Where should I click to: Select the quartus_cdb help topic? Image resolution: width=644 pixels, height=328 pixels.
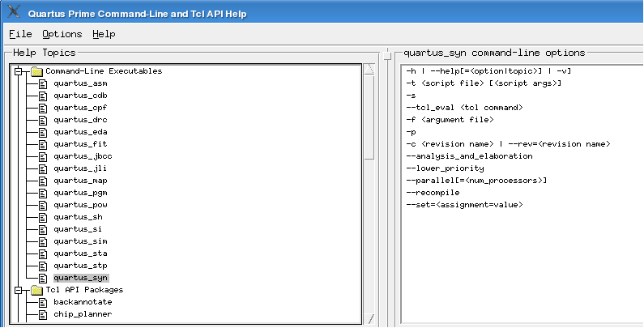tap(80, 96)
